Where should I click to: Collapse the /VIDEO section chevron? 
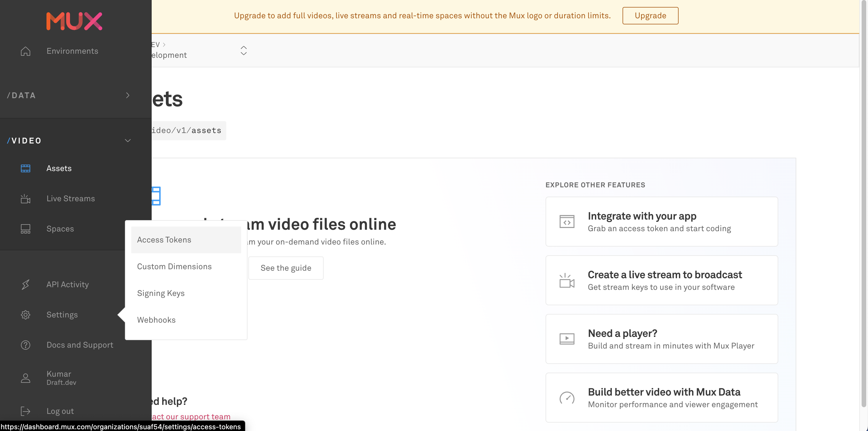128,141
